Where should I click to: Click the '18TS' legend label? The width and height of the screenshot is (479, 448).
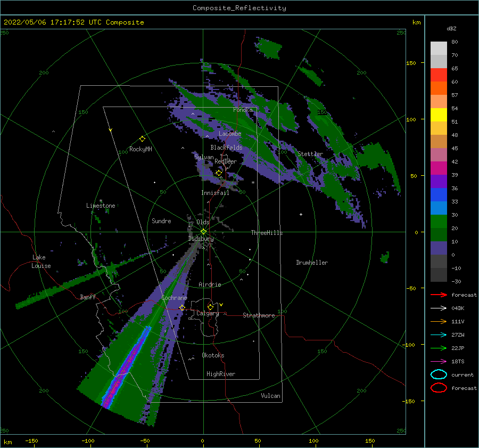[458, 362]
